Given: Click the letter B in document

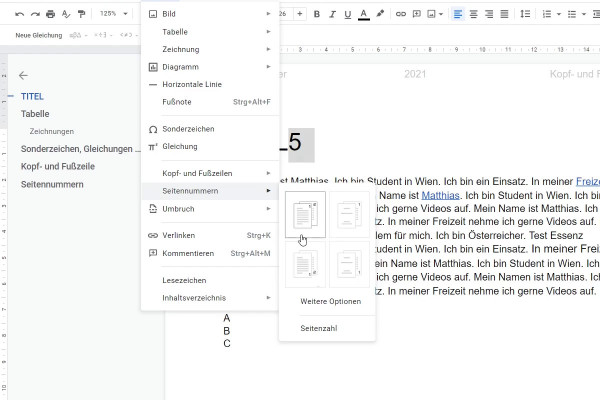Looking at the screenshot, I should [227, 331].
